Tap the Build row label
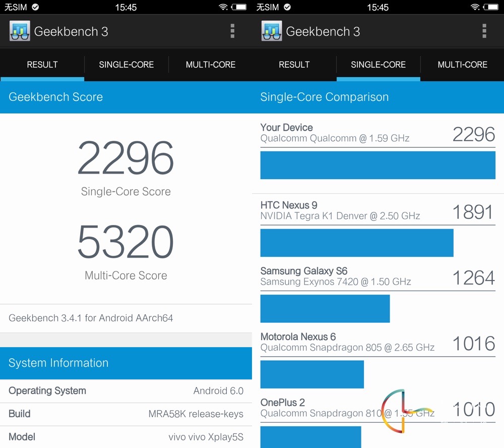The height and width of the screenshot is (448, 504). tap(19, 414)
